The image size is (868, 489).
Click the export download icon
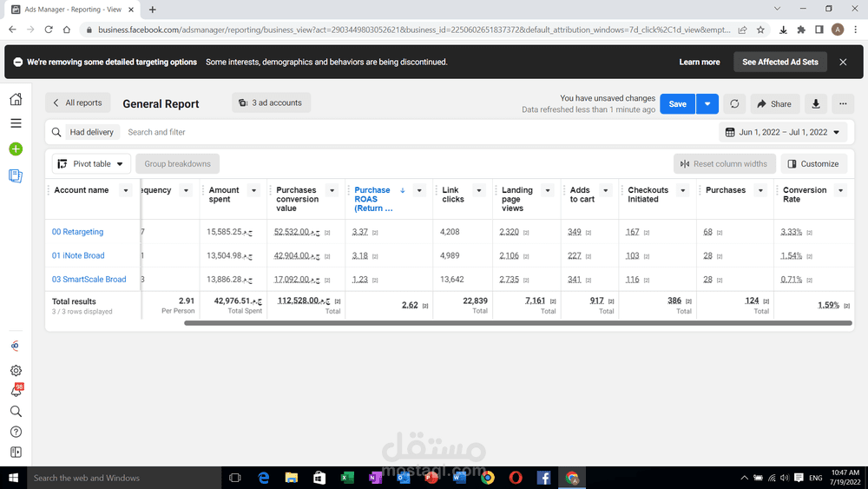pos(816,104)
